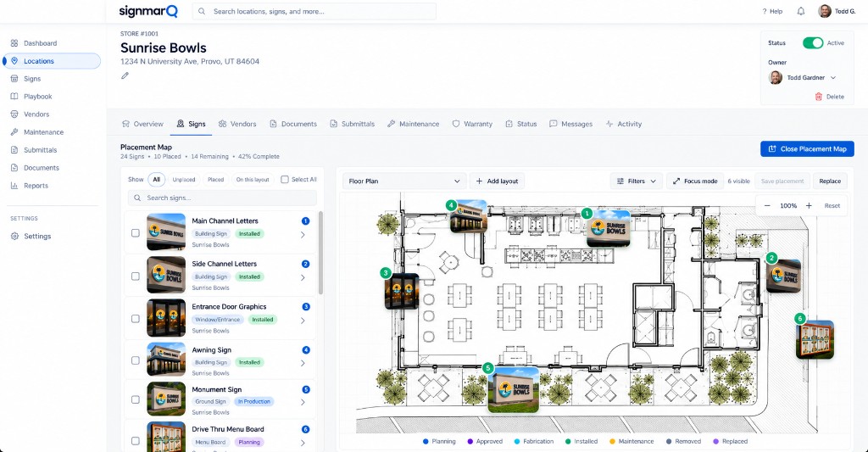This screenshot has width=868, height=452.
Task: Edit store details with pencil icon
Action: click(x=125, y=75)
